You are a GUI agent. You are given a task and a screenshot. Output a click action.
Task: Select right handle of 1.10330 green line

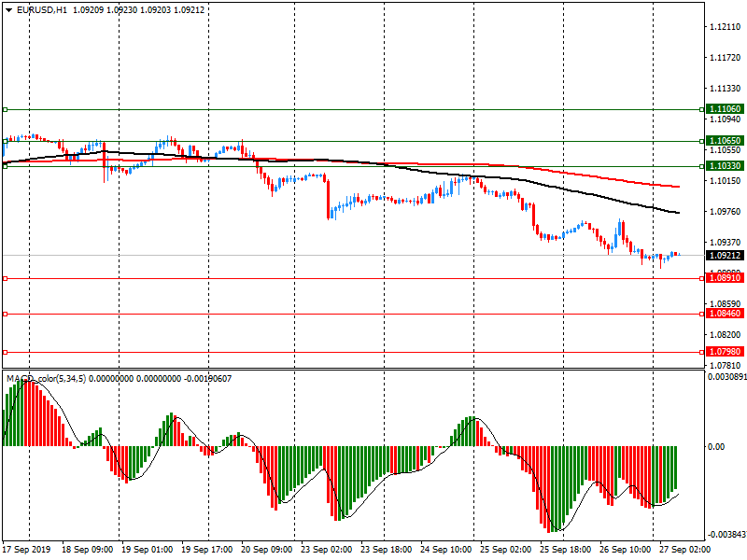pos(702,167)
